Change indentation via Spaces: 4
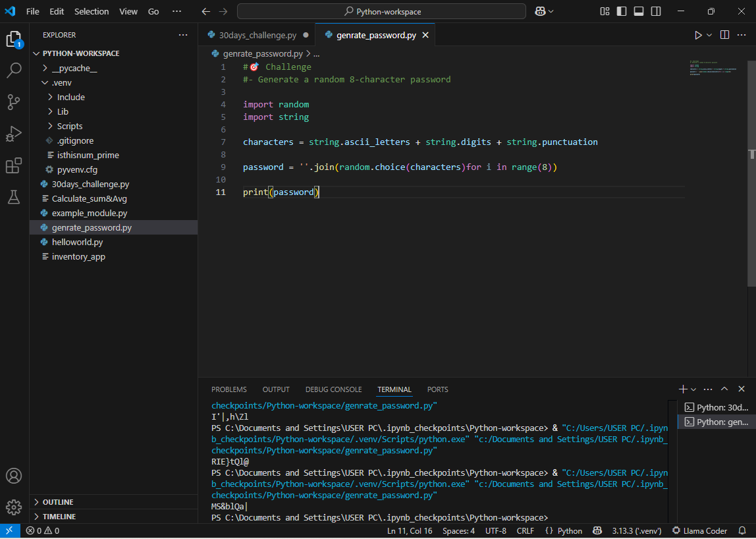Image resolution: width=756 pixels, height=539 pixels. tap(458, 531)
